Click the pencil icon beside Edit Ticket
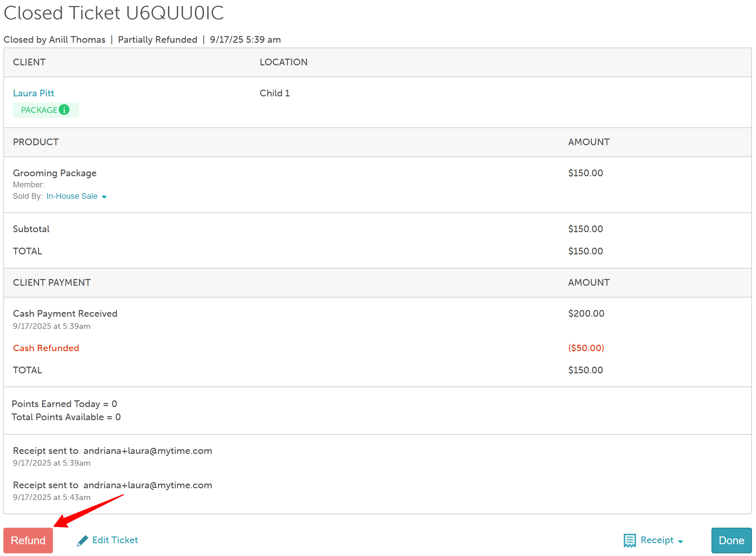 point(82,540)
